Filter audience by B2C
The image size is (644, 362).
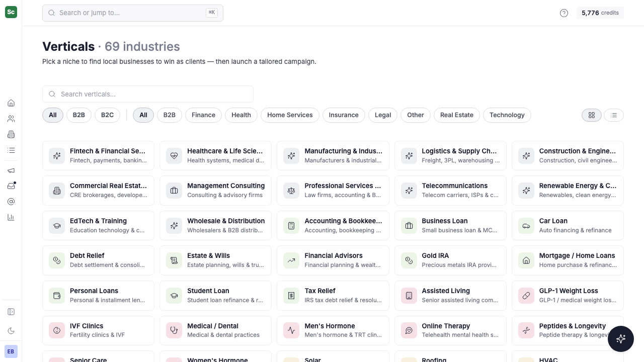[107, 115]
